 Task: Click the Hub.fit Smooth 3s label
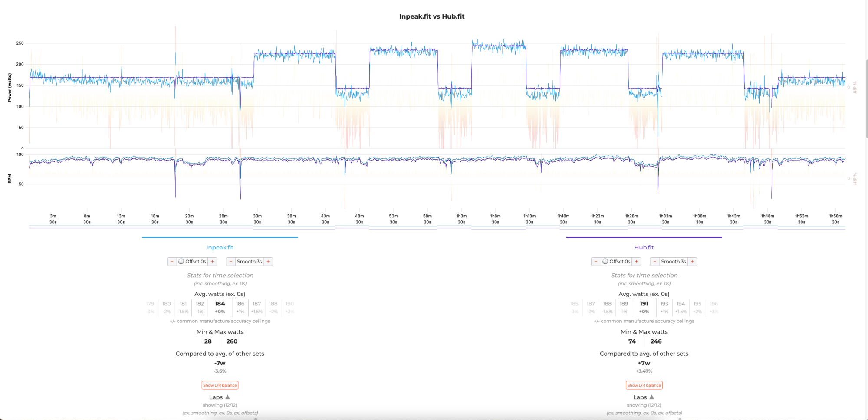(x=673, y=262)
